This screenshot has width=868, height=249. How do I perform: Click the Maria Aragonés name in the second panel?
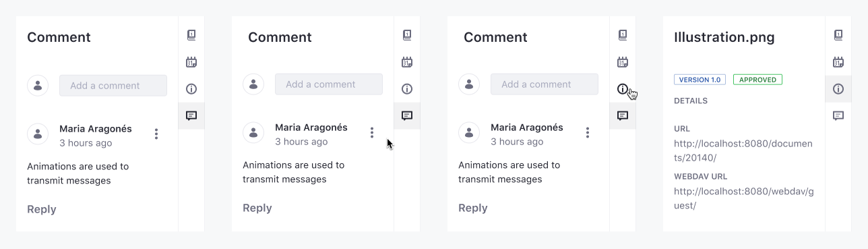point(311,128)
